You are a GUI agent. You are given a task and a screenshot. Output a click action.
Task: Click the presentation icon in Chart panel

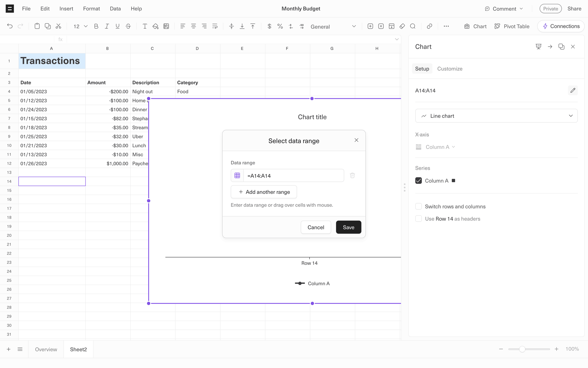tap(538, 47)
